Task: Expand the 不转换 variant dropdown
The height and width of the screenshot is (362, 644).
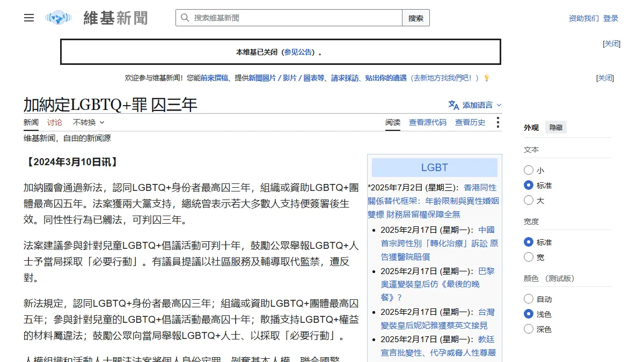Action: [x=89, y=122]
